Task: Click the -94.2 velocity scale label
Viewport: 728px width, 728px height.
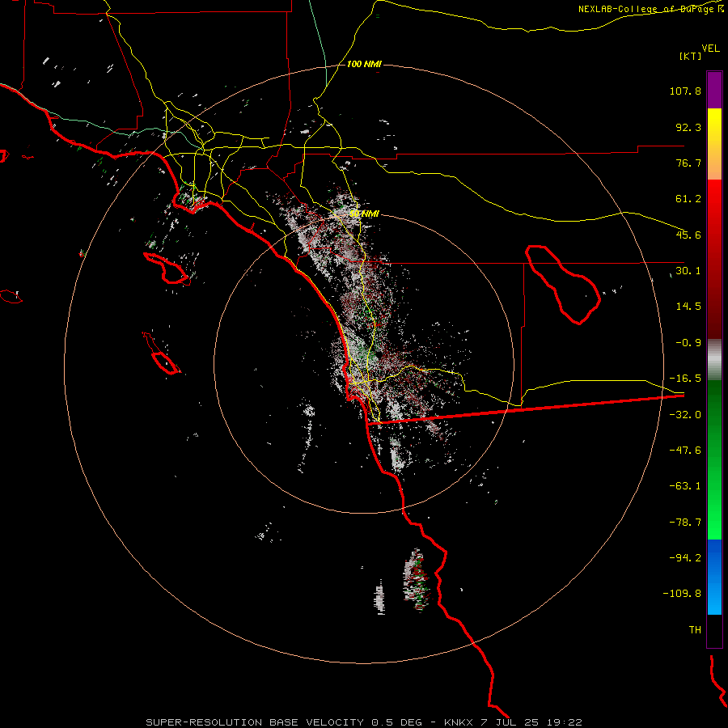Action: pos(685,557)
